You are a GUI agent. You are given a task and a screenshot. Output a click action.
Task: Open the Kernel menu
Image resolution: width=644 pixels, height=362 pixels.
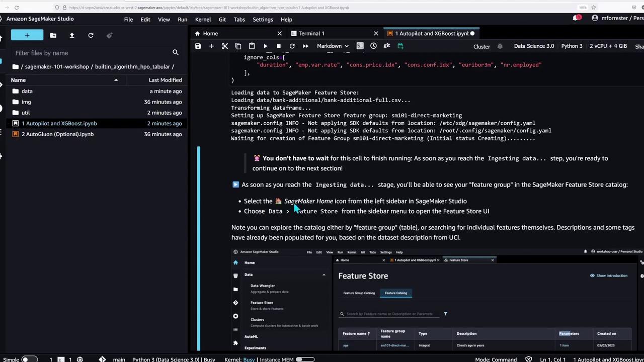tap(203, 19)
